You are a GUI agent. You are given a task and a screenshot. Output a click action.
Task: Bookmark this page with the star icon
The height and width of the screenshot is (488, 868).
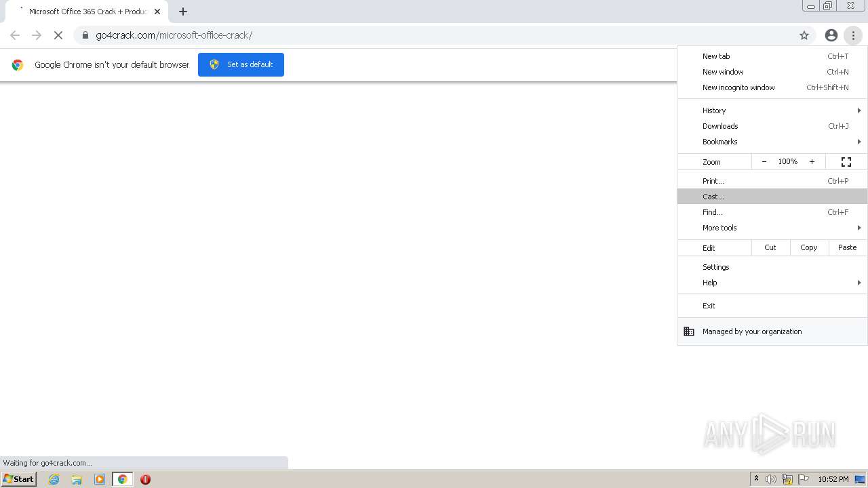pyautogui.click(x=804, y=35)
